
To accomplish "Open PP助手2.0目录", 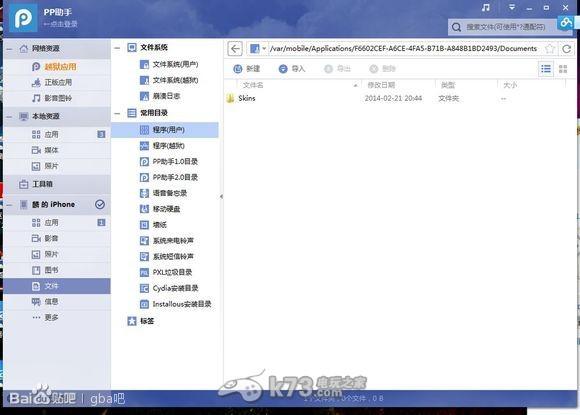I will pos(169,178).
